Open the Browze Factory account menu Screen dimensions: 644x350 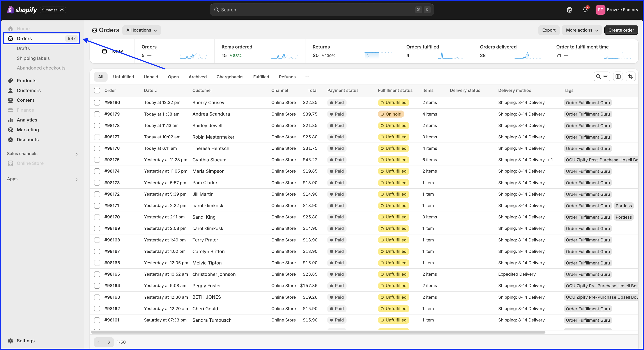point(617,10)
